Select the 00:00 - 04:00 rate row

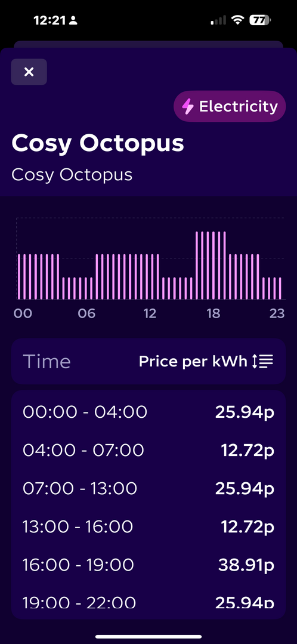coord(148,412)
